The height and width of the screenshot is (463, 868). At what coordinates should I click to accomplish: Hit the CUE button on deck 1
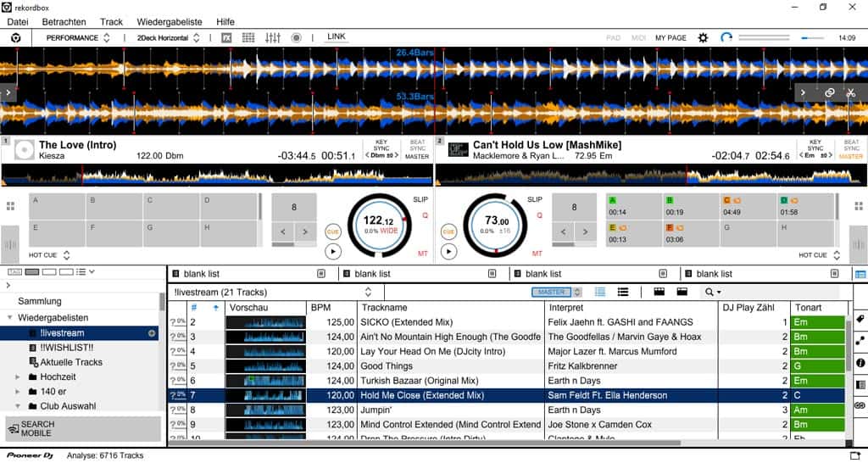pos(332,231)
